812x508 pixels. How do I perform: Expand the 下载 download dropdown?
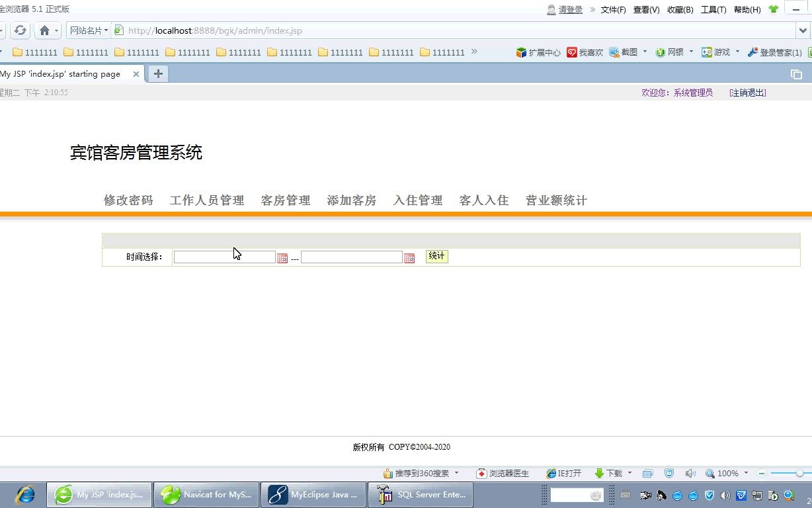coord(629,473)
